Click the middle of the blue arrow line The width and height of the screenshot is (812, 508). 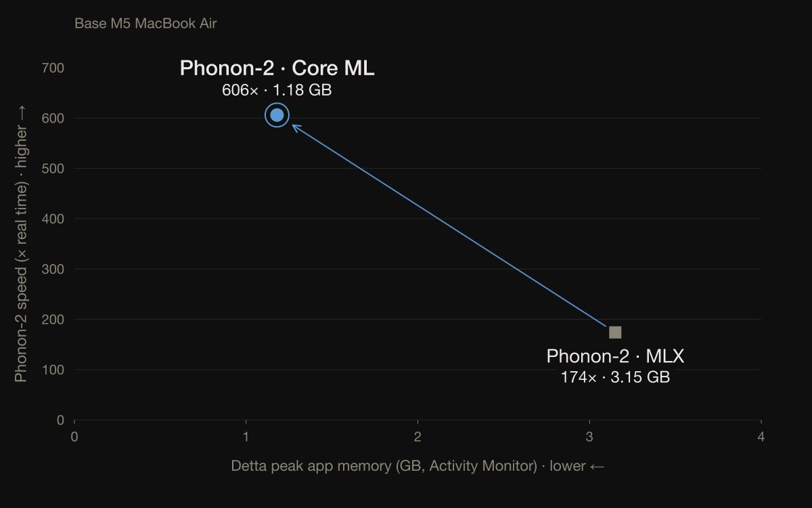[x=449, y=226]
